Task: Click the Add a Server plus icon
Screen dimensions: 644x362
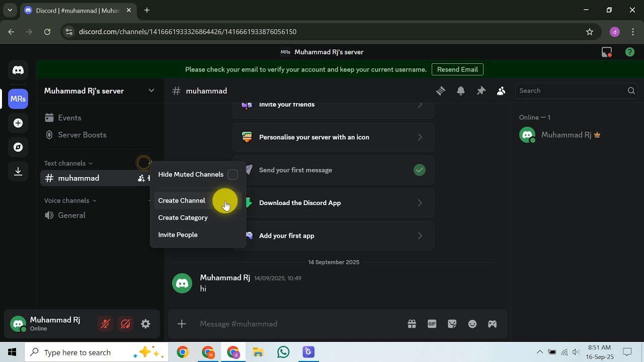Action: click(18, 123)
